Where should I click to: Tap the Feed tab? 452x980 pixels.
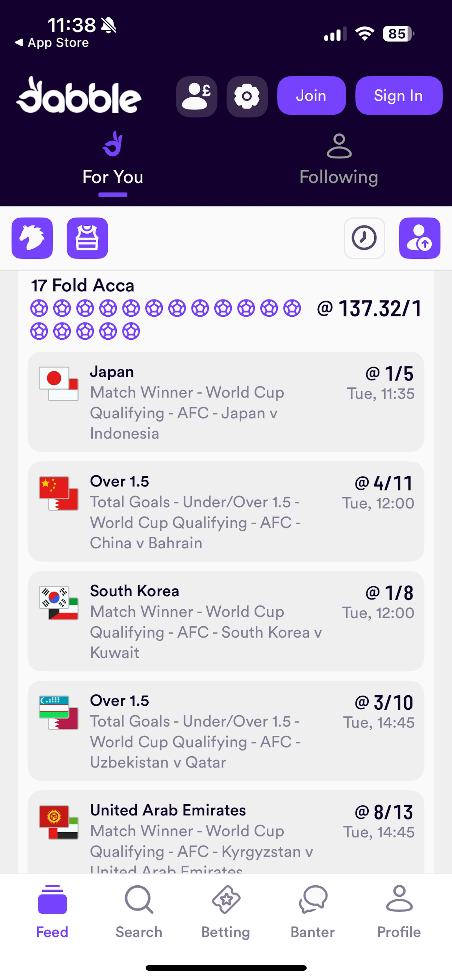coord(52,912)
